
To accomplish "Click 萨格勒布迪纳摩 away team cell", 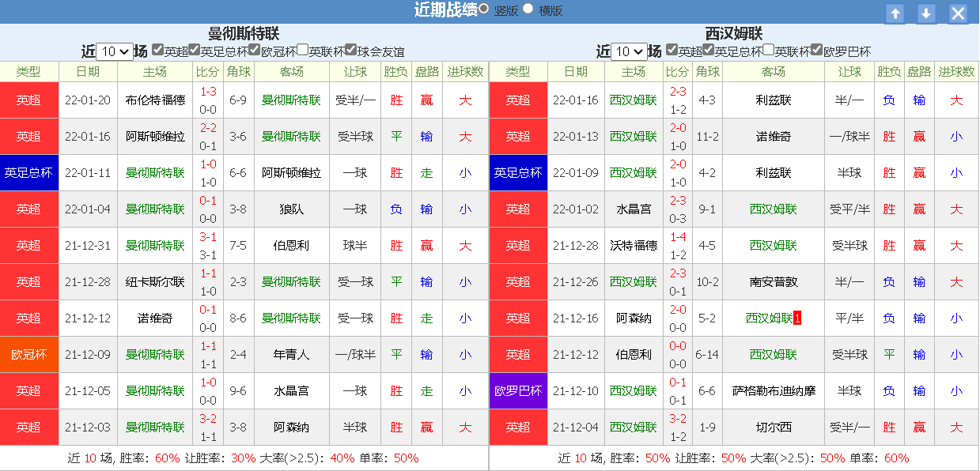I will tap(774, 391).
